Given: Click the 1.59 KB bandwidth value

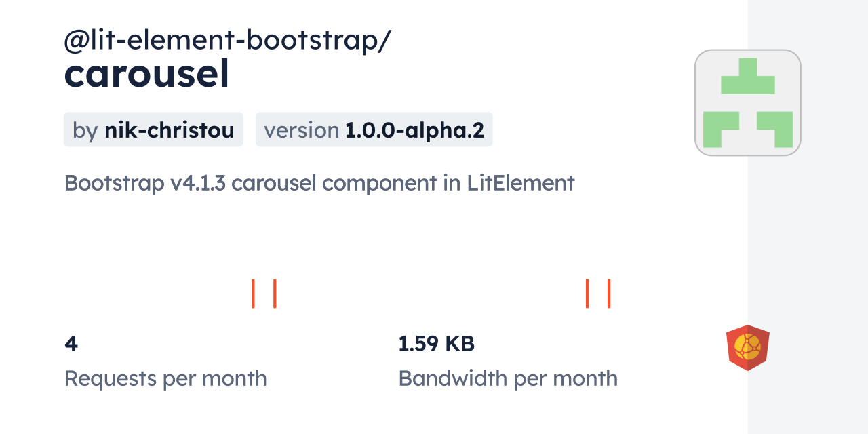Looking at the screenshot, I should pos(436,344).
